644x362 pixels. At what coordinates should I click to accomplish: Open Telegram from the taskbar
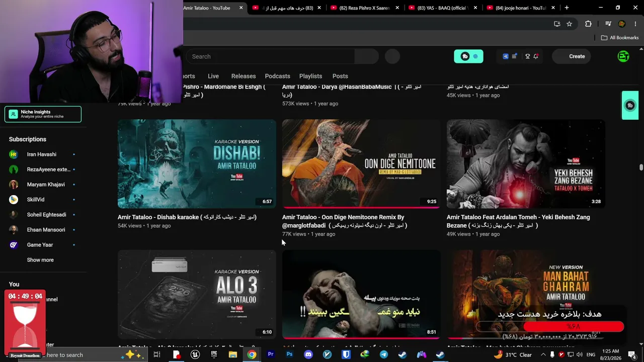click(384, 354)
